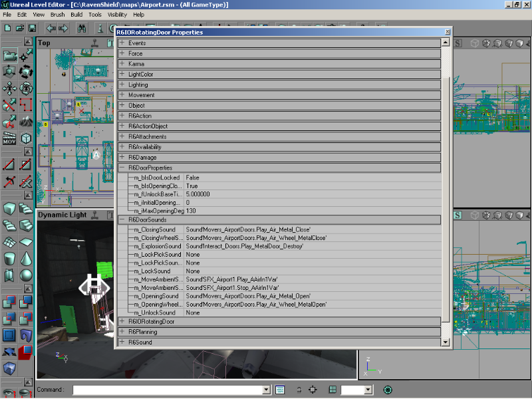
Task: Expand the Movement category
Action: pyautogui.click(x=122, y=94)
